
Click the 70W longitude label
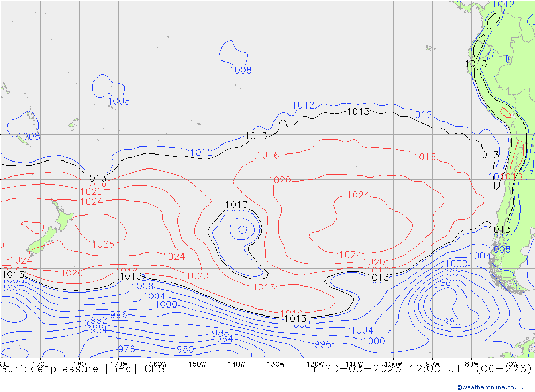pos(511,364)
